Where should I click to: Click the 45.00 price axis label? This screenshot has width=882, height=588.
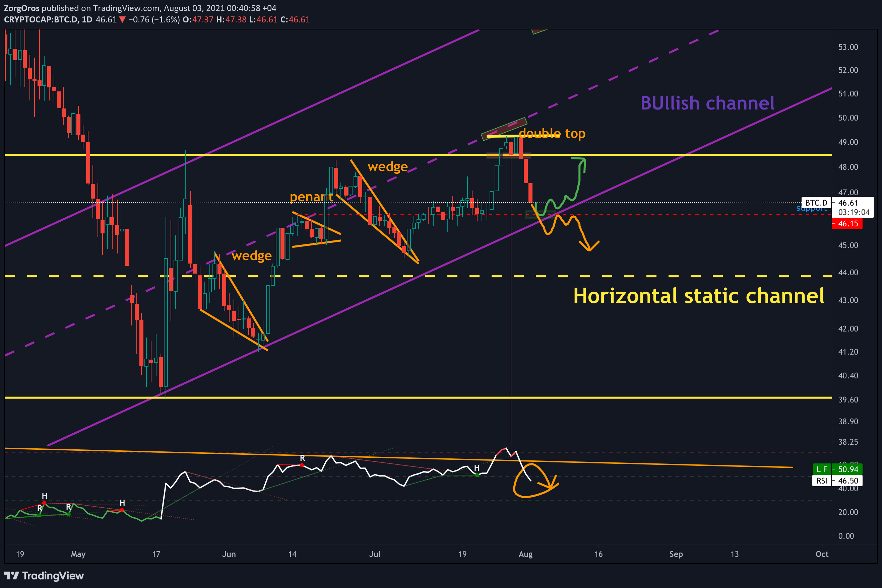pos(848,245)
